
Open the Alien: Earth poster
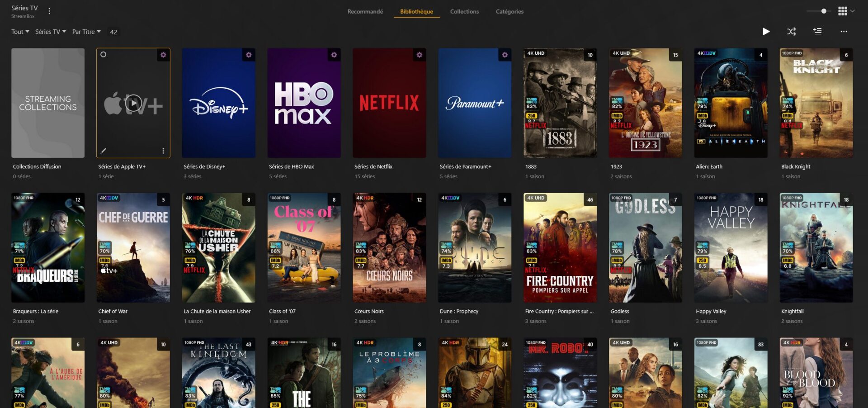(x=731, y=103)
